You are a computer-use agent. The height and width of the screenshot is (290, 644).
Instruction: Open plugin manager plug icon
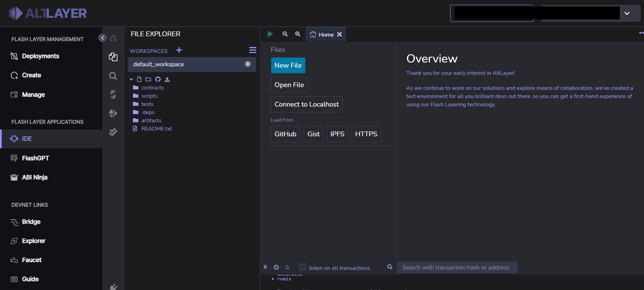[x=114, y=287]
